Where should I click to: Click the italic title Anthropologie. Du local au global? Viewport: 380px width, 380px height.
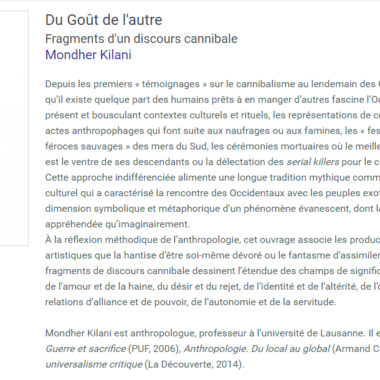click(x=257, y=349)
